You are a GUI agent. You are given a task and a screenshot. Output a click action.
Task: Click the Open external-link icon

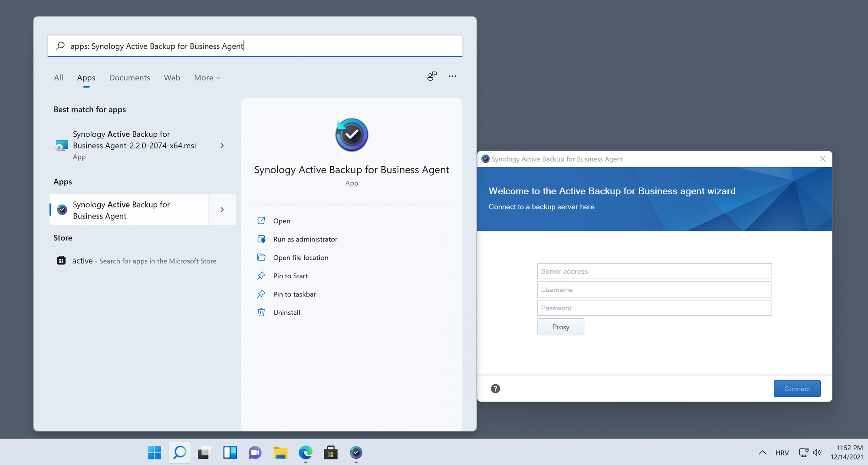(261, 221)
